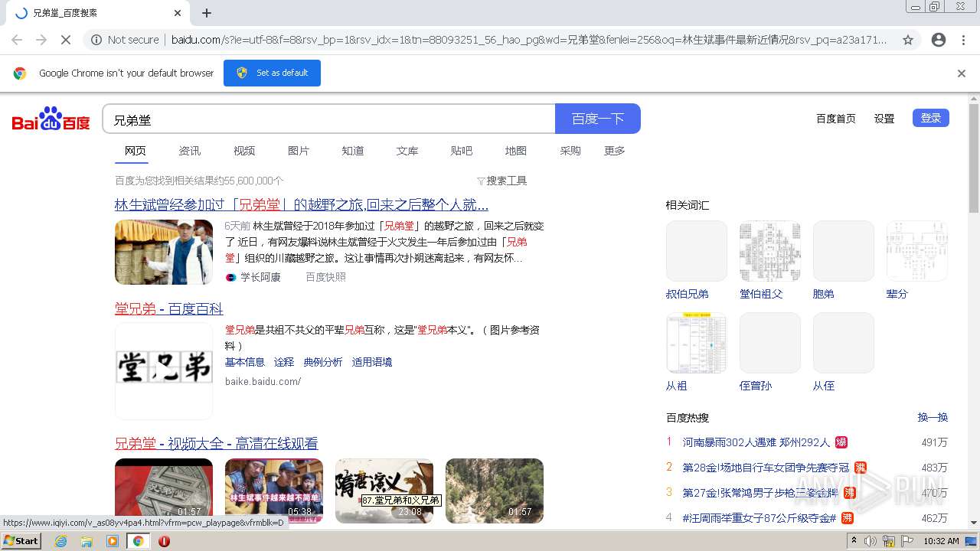
Task: Click the Baidu logo
Action: tap(51, 119)
